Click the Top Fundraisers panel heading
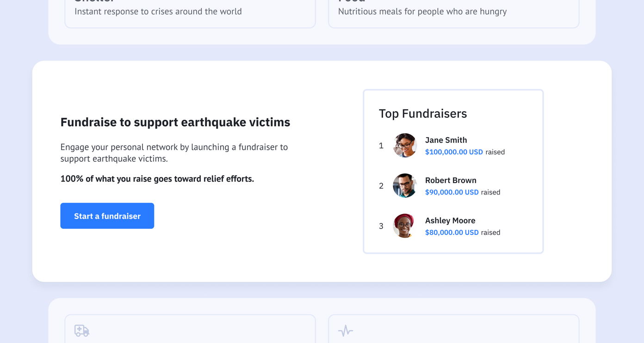This screenshot has height=343, width=644. coord(423,113)
